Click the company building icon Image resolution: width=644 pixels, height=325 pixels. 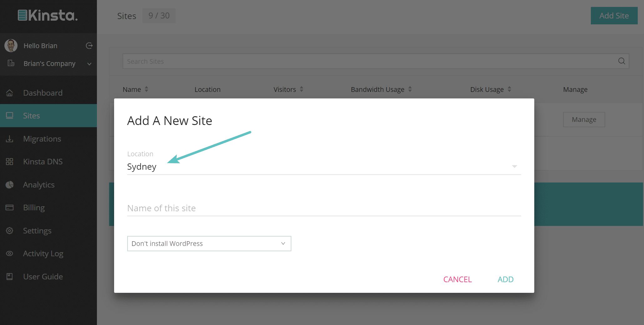tap(11, 63)
